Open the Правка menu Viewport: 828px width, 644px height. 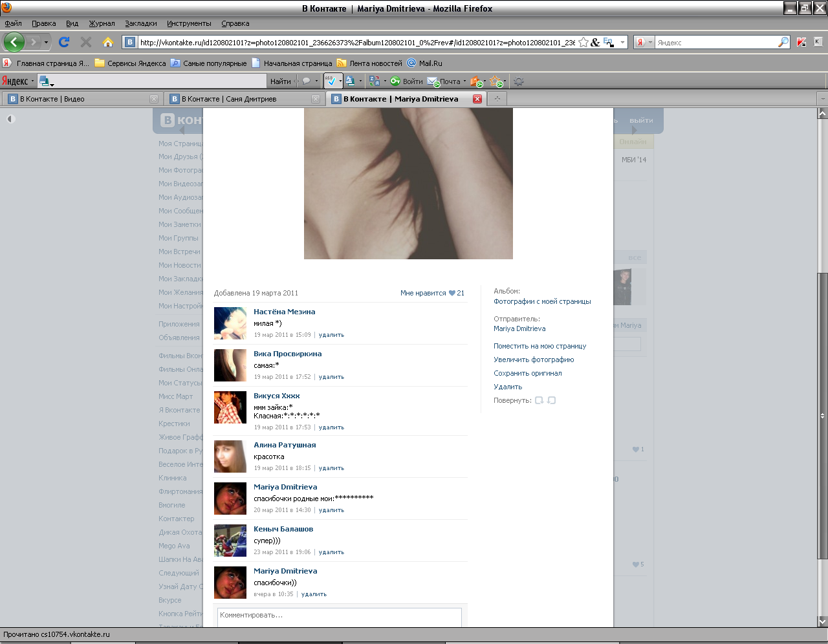tap(43, 23)
